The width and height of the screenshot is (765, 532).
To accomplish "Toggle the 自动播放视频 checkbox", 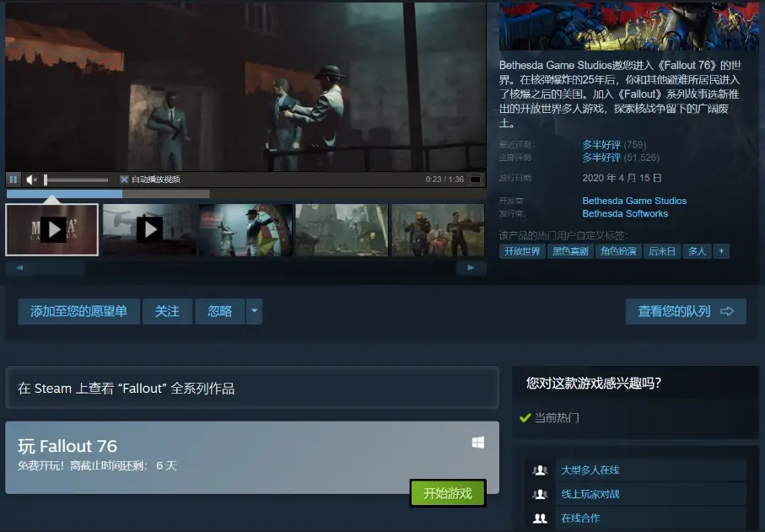I will click(x=124, y=180).
